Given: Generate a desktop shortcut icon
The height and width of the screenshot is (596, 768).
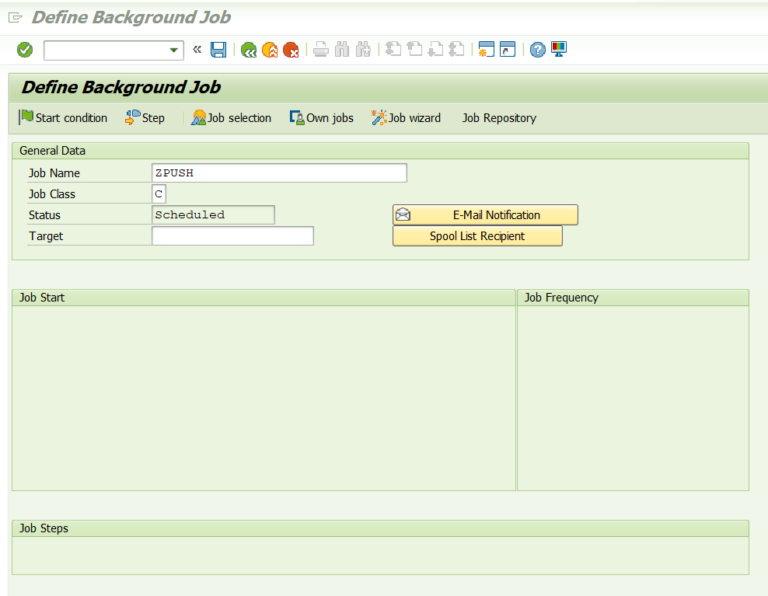Looking at the screenshot, I should tap(507, 49).
